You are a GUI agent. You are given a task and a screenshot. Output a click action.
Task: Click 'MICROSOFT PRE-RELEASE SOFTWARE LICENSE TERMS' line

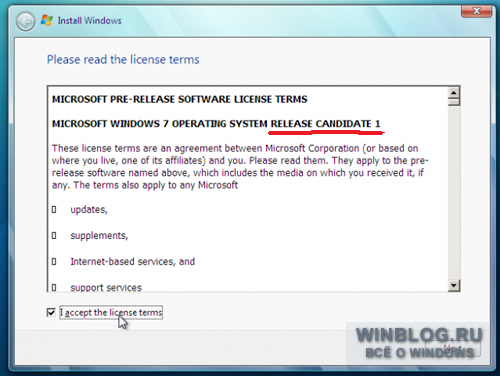coord(180,99)
